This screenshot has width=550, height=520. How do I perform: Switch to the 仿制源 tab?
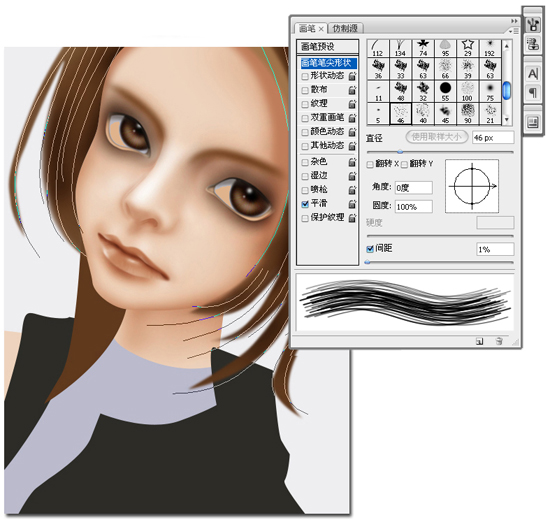[x=345, y=28]
